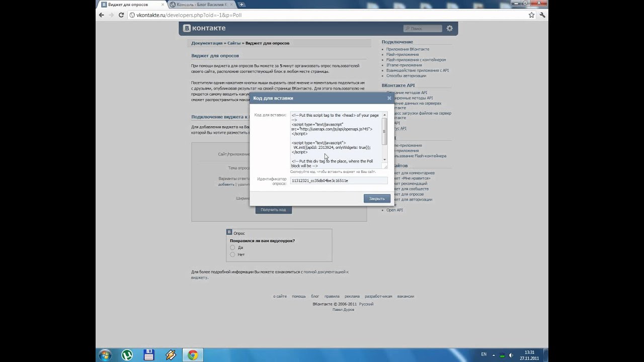Open the "Open API" sidebar link
644x362 pixels.
coord(394,210)
